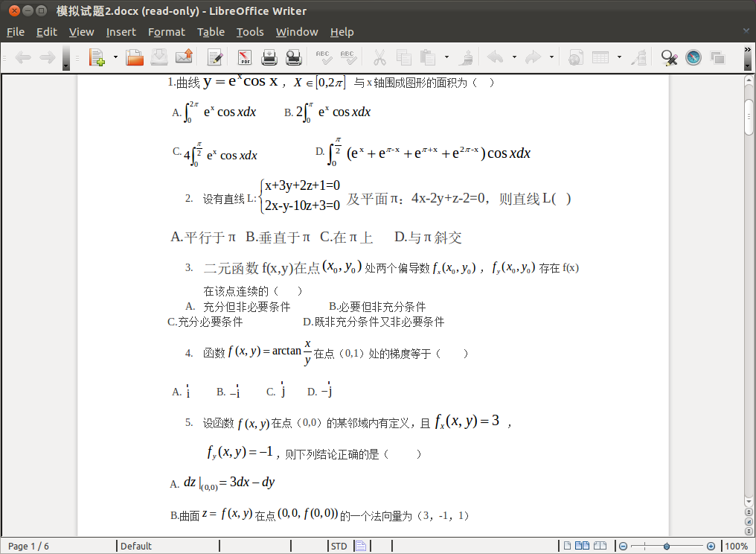
Task: Click the zoom slider handle
Action: tap(666, 546)
